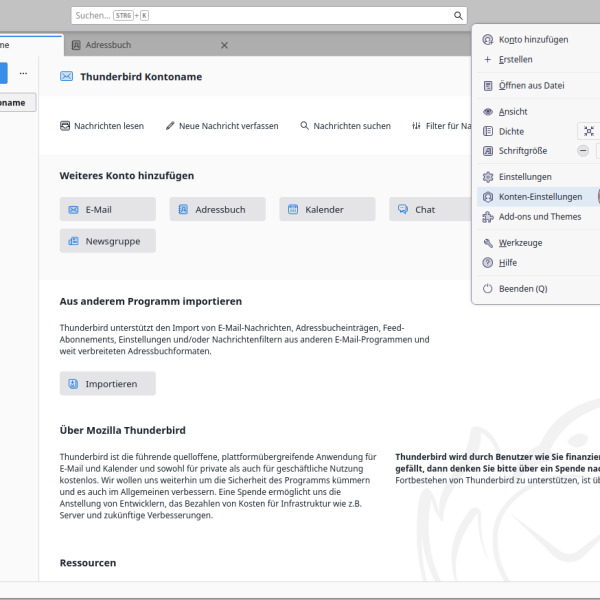The height and width of the screenshot is (600, 600).
Task: Open Nachrichten suchen
Action: coord(346,126)
